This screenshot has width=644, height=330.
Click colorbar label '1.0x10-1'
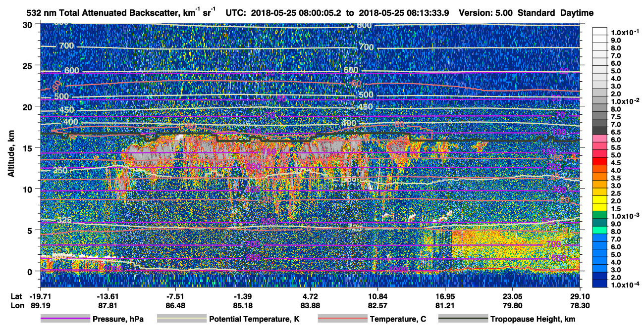626,33
